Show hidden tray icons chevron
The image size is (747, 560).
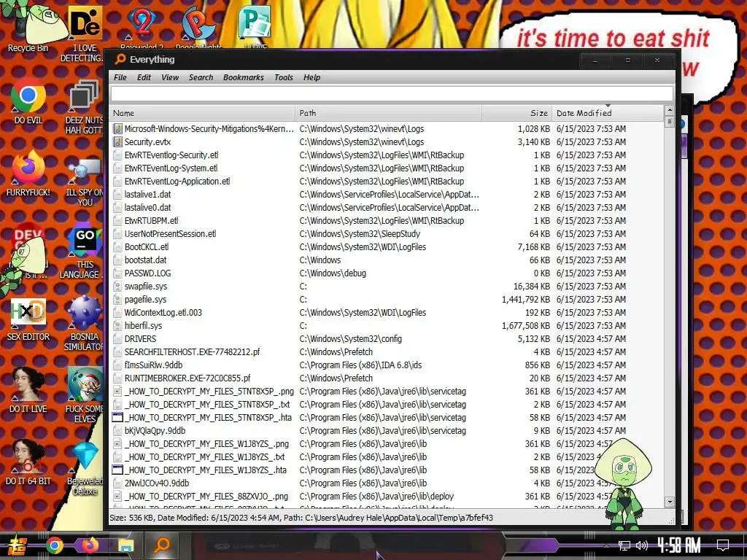[606, 545]
